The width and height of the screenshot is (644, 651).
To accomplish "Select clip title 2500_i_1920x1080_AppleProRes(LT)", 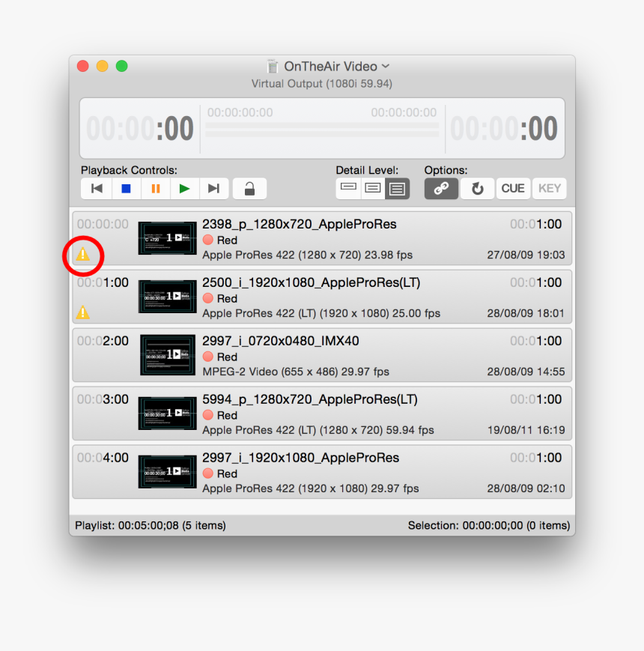I will coord(312,282).
